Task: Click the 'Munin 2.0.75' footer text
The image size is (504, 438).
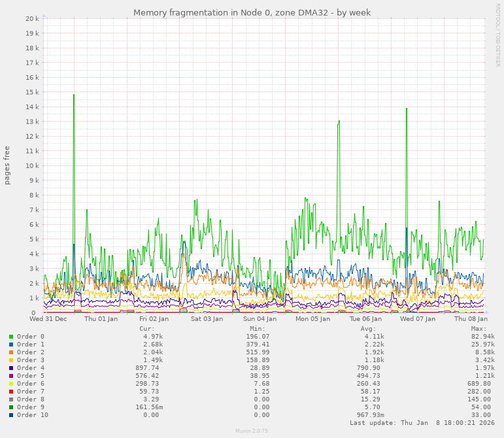Action: point(252,431)
